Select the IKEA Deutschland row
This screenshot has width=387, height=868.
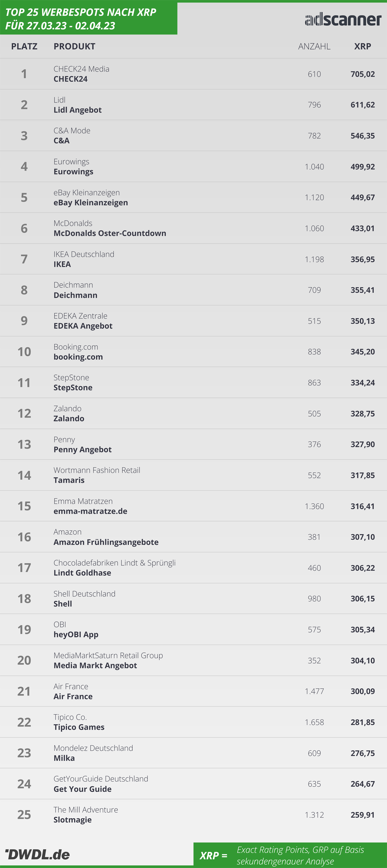(x=193, y=259)
